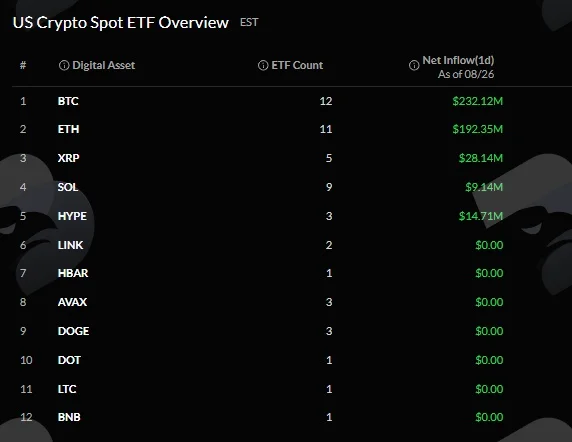This screenshot has width=572, height=442.
Task: Sort by the Net Inflow(1d) column header
Action: click(458, 60)
